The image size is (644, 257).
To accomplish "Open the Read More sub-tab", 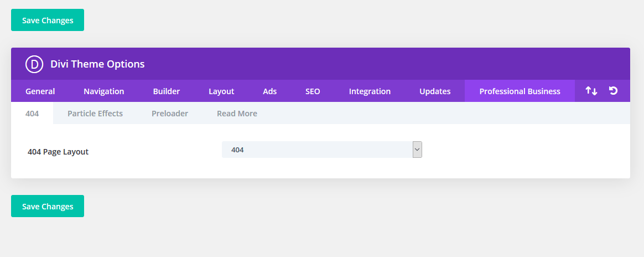I will (x=237, y=114).
